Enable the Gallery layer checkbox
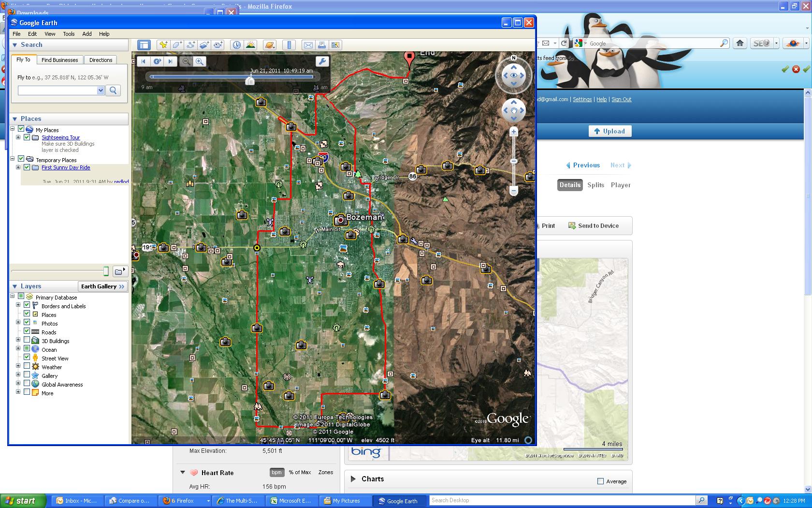 (27, 375)
